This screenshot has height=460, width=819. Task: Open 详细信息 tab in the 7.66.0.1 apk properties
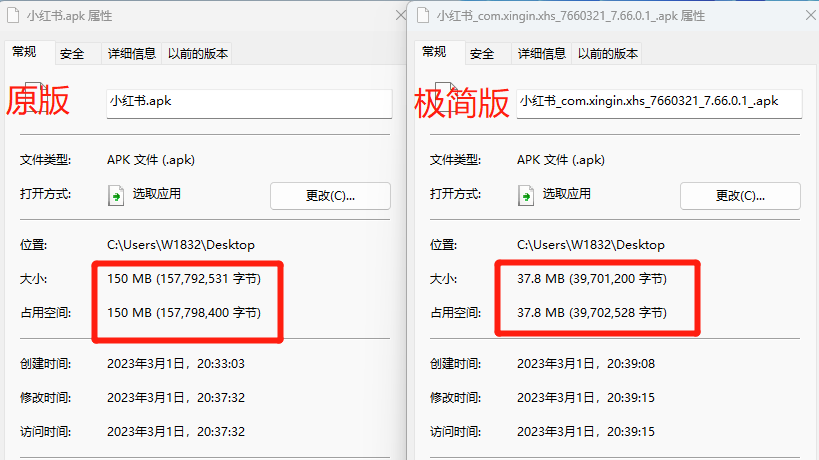point(542,54)
